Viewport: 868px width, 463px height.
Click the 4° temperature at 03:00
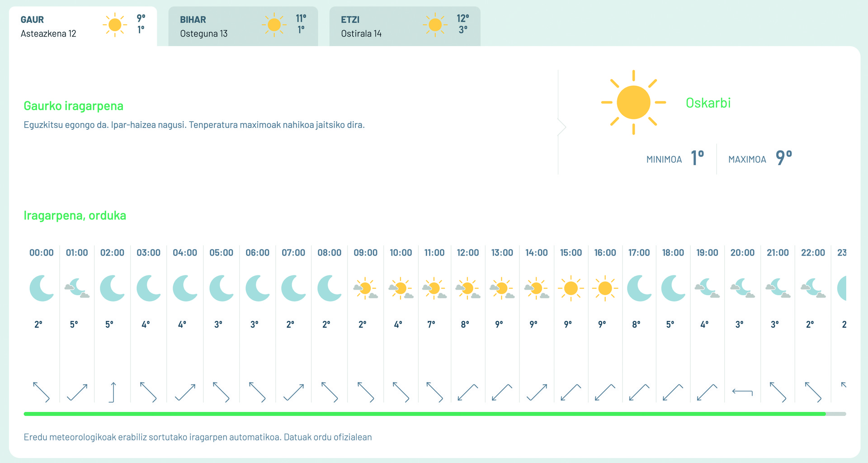146,324
